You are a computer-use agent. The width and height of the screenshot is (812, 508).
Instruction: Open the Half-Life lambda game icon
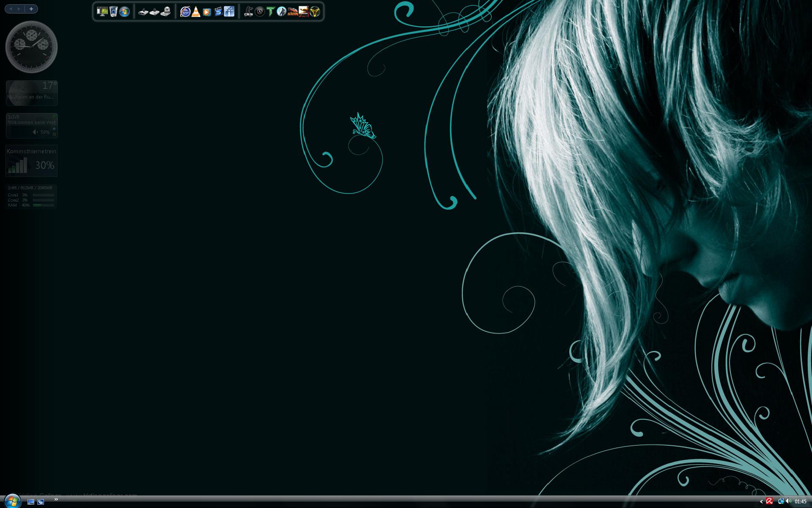click(260, 12)
